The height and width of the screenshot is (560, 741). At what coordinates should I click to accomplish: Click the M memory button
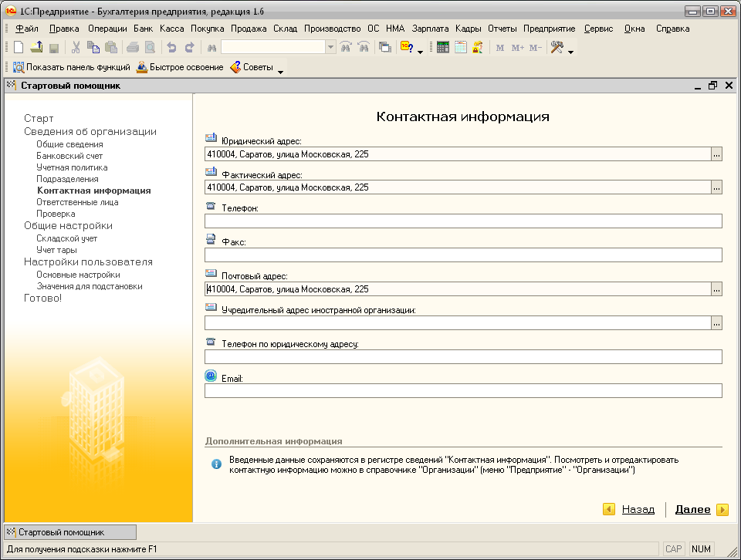click(500, 48)
